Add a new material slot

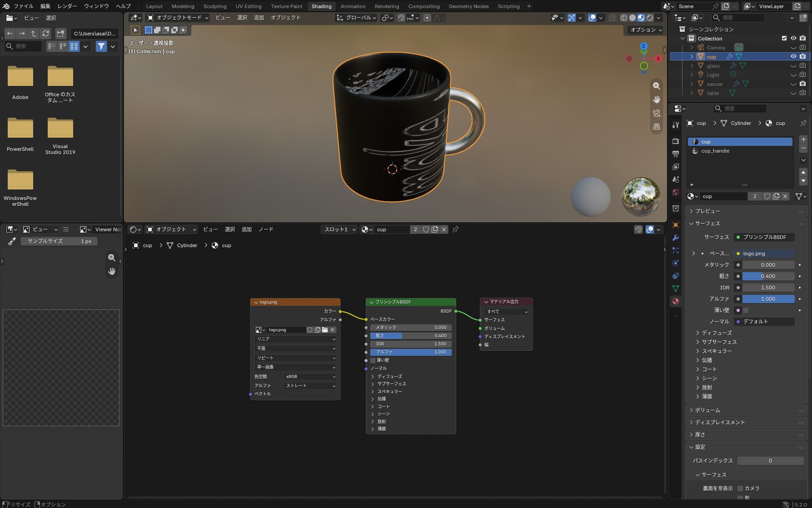click(x=803, y=140)
